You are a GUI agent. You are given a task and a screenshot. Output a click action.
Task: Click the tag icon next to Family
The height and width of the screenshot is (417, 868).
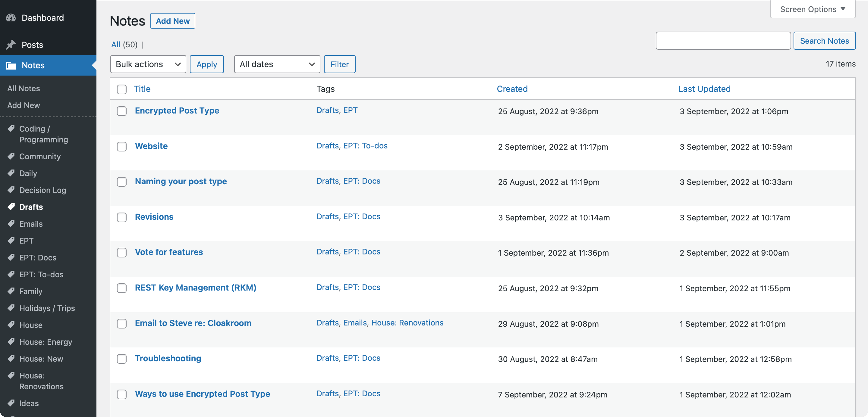pos(11,291)
